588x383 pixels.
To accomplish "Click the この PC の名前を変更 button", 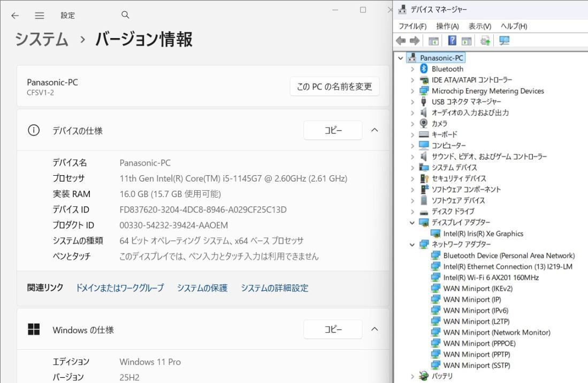I will pyautogui.click(x=333, y=86).
